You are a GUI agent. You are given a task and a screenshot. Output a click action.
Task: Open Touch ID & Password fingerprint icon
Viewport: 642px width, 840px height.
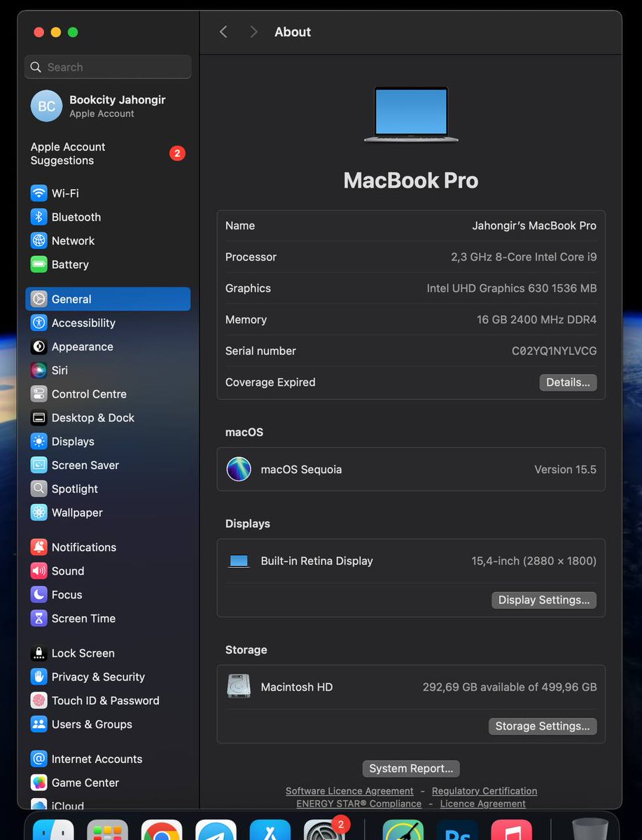point(39,701)
